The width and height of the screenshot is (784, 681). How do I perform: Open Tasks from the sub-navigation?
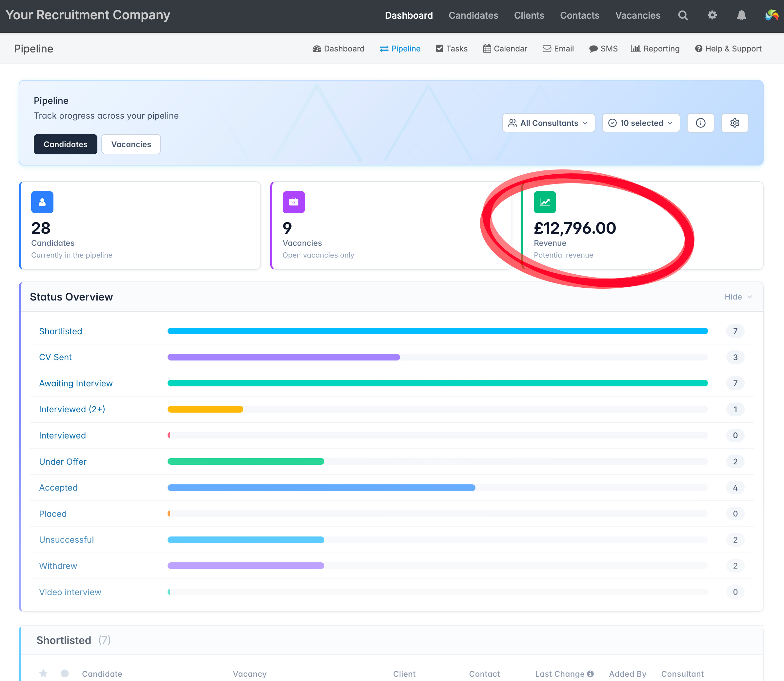[451, 49]
